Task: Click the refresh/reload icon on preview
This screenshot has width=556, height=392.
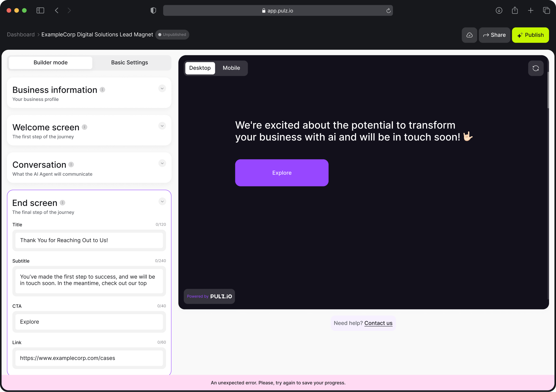Action: pyautogui.click(x=536, y=68)
